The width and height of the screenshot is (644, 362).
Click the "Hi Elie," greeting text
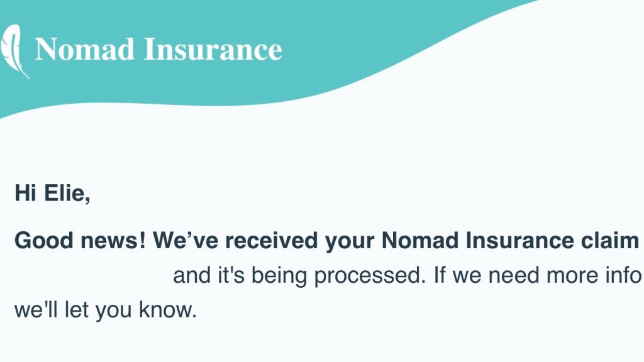(52, 193)
